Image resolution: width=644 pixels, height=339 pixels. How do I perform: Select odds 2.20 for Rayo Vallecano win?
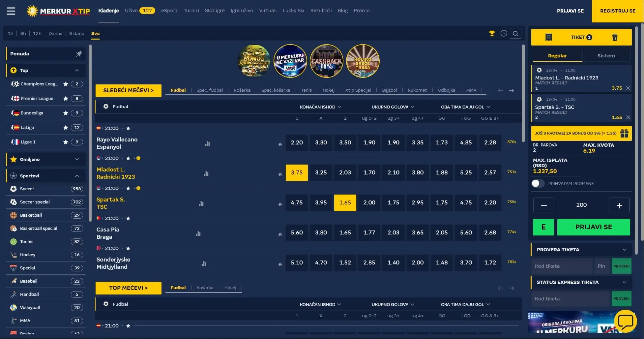[297, 142]
